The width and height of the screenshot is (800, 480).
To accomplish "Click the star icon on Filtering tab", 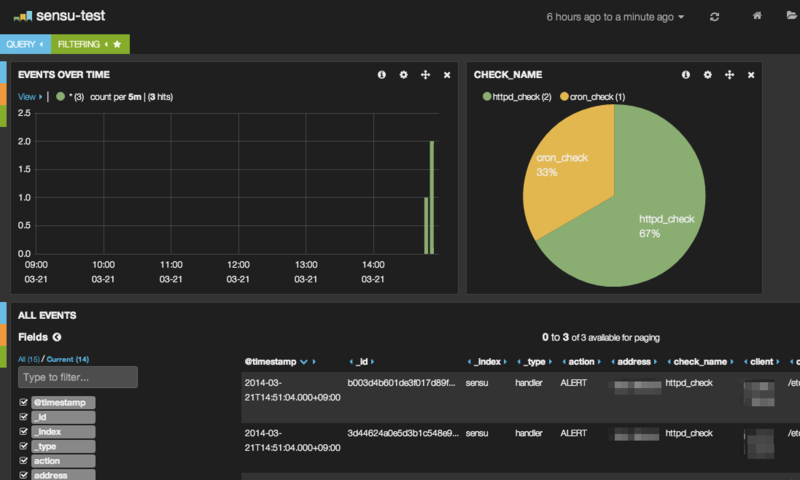I will (117, 44).
